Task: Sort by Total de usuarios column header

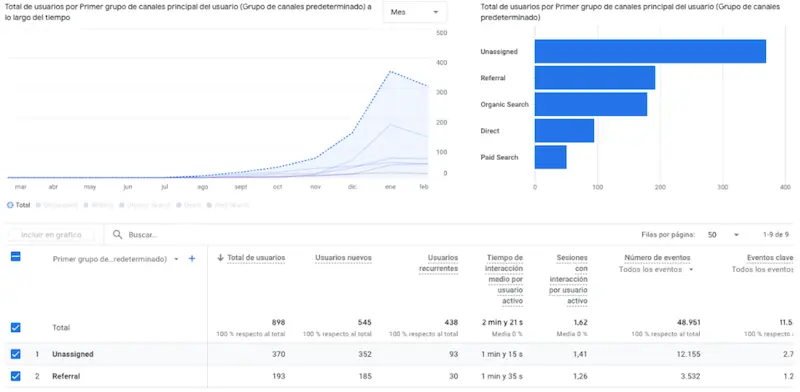Action: (x=256, y=258)
